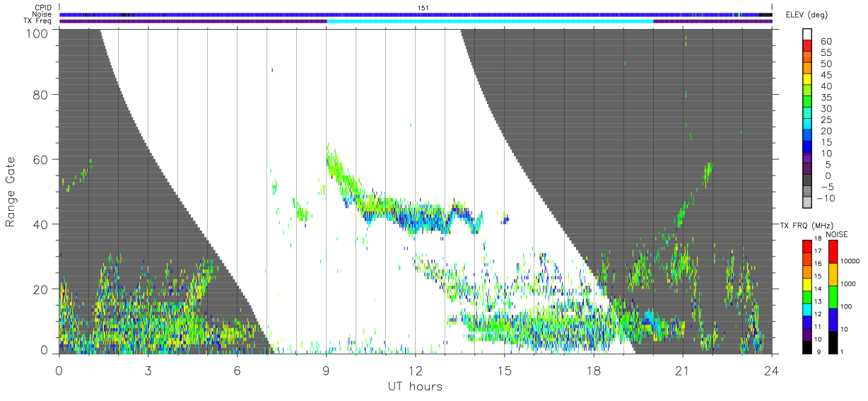868x401 pixels.
Task: Pick the red top TX FRQ segment
Action: coord(807,247)
